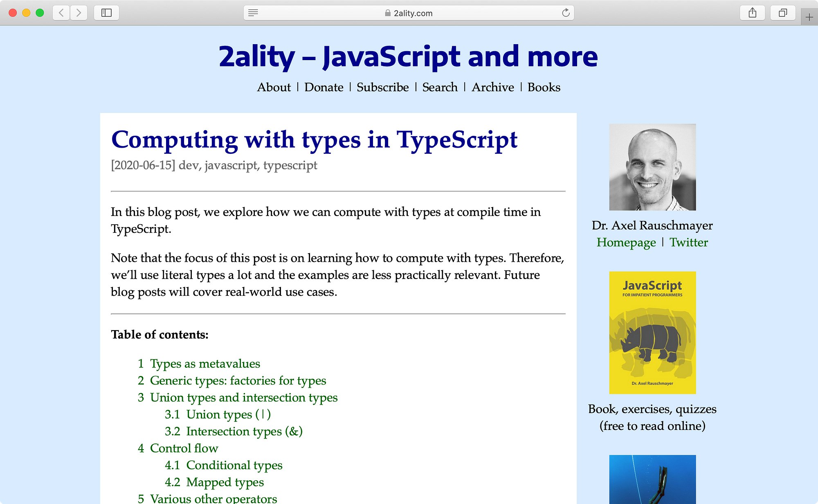Go to the Subscribe page
Viewport: 818px width, 504px height.
(382, 87)
